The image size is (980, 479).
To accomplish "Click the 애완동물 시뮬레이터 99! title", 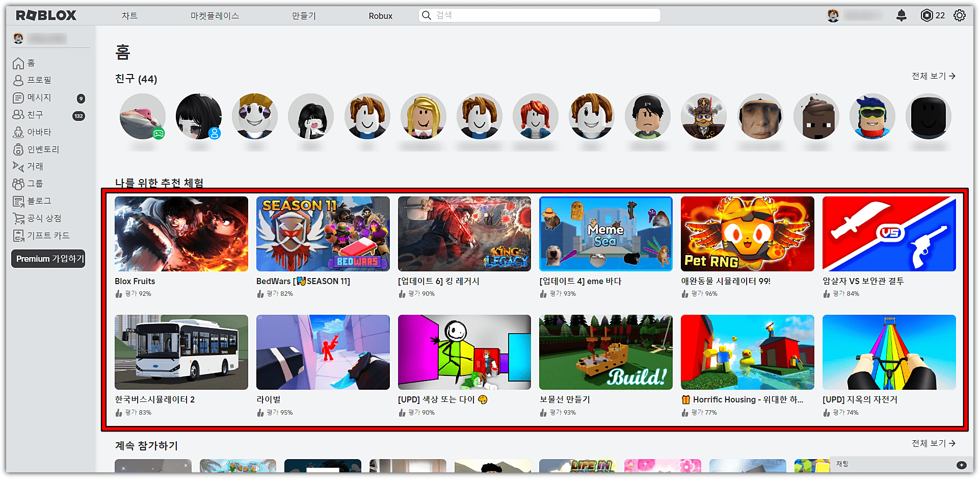I will click(726, 281).
